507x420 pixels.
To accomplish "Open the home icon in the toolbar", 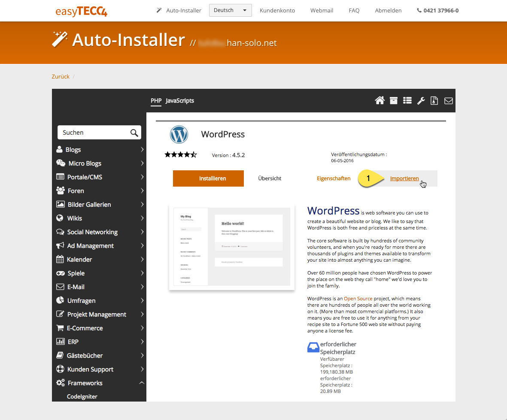I will click(x=379, y=100).
